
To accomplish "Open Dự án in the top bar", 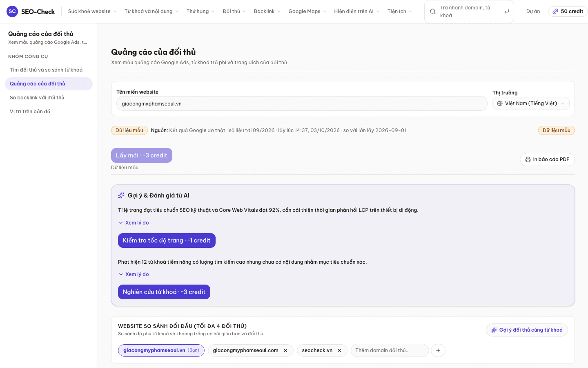I will coord(533,11).
